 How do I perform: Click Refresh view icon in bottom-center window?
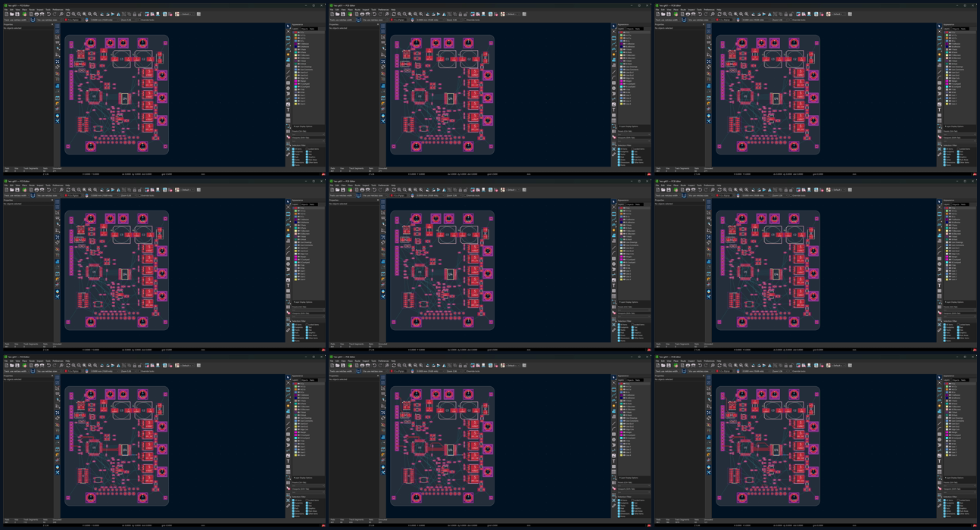click(394, 365)
